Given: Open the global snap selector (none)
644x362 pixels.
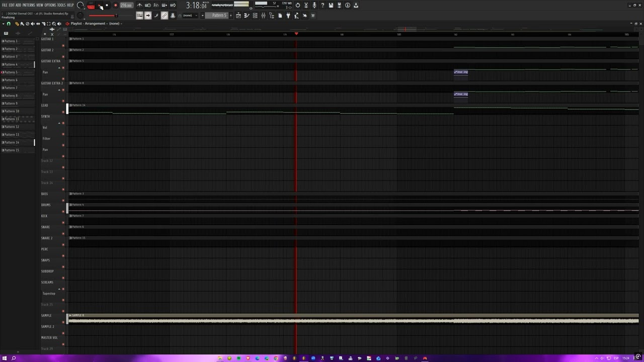Looking at the screenshot, I should (190, 16).
